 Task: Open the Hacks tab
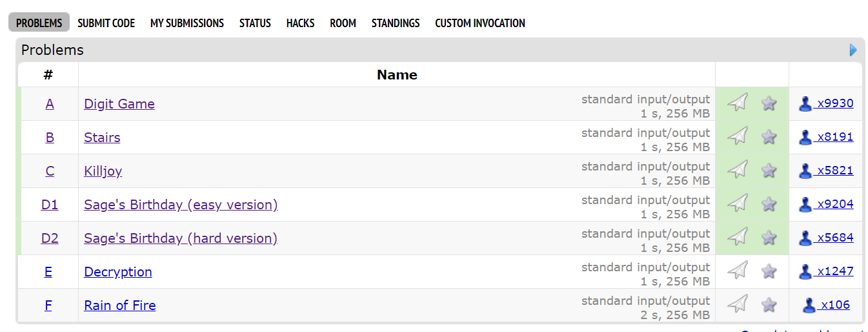tap(301, 23)
